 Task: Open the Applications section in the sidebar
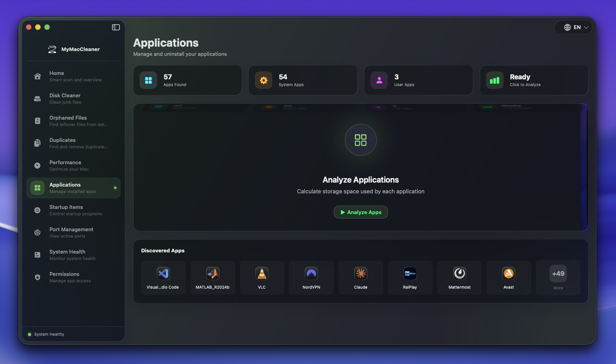pos(73,188)
